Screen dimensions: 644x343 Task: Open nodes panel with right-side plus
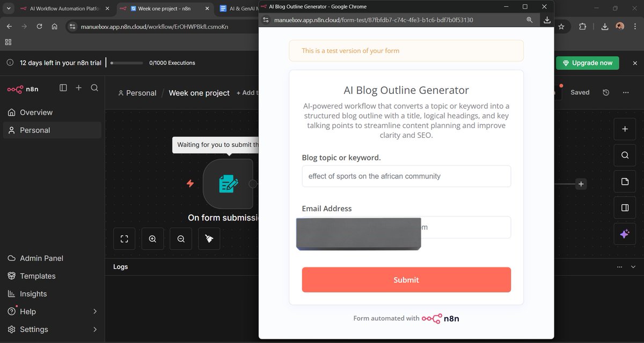(x=625, y=129)
